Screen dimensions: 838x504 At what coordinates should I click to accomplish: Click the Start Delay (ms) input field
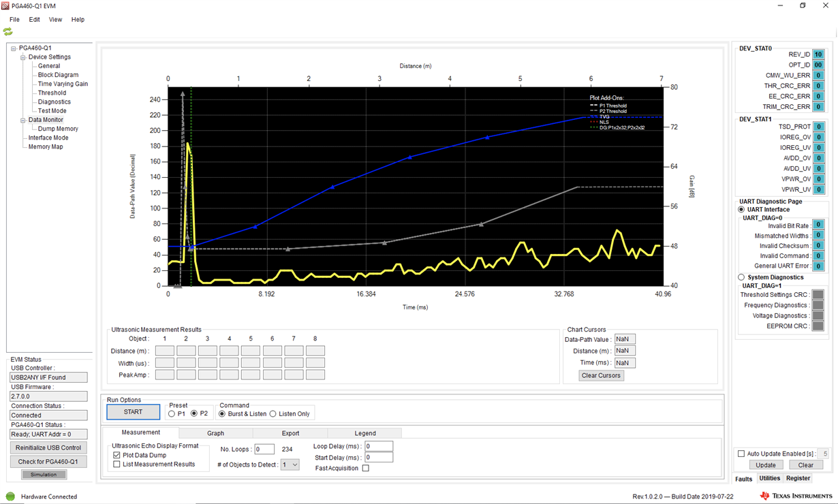pos(379,458)
